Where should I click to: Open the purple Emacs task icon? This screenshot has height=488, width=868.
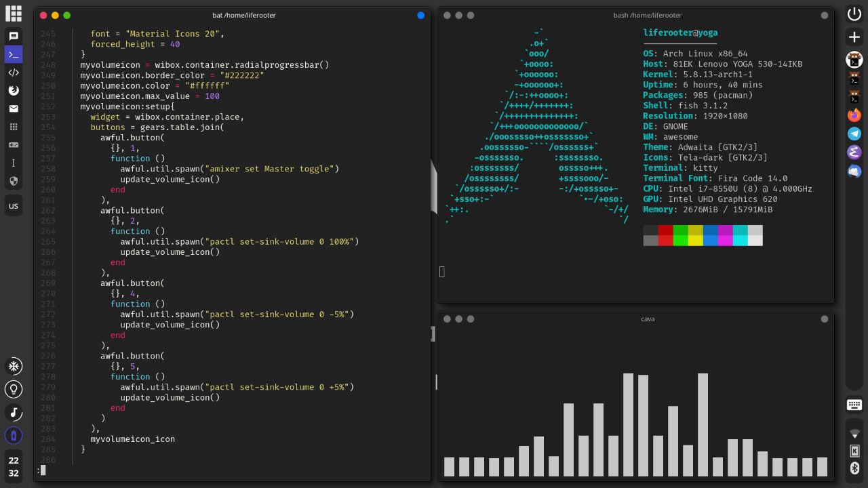tap(854, 152)
